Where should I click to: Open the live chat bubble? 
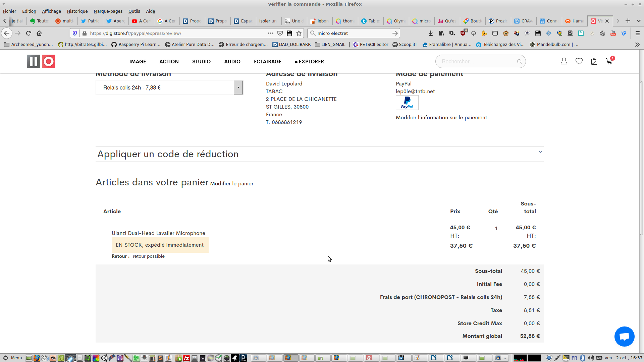(624, 336)
